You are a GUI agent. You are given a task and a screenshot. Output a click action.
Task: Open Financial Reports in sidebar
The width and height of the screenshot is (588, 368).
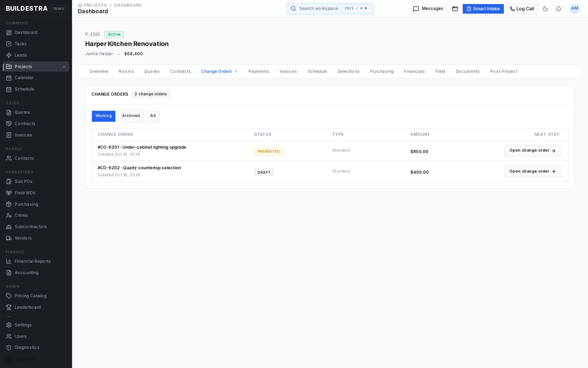(36, 261)
